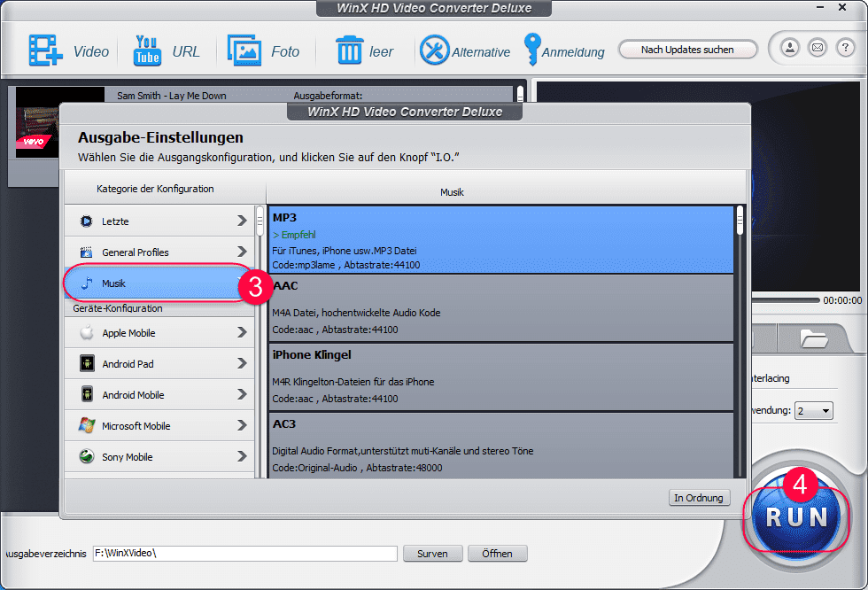Click the playback progress slider
Image resolution: width=868 pixels, height=590 pixels.
(785, 300)
